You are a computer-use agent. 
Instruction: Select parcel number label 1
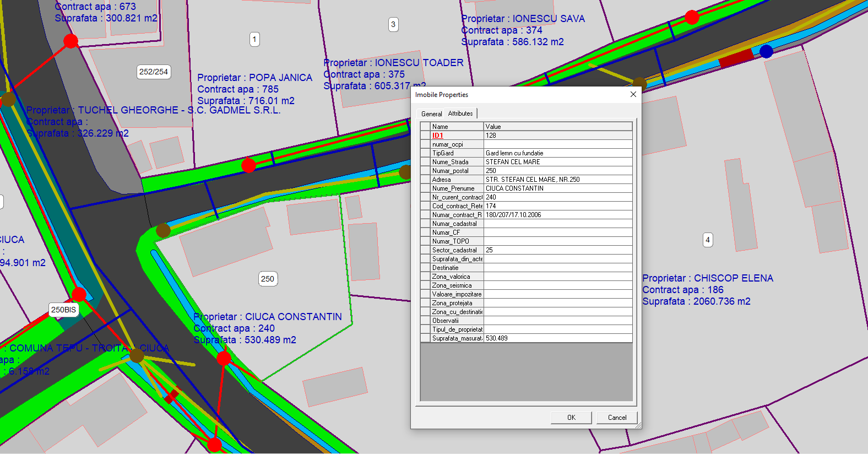[254, 39]
